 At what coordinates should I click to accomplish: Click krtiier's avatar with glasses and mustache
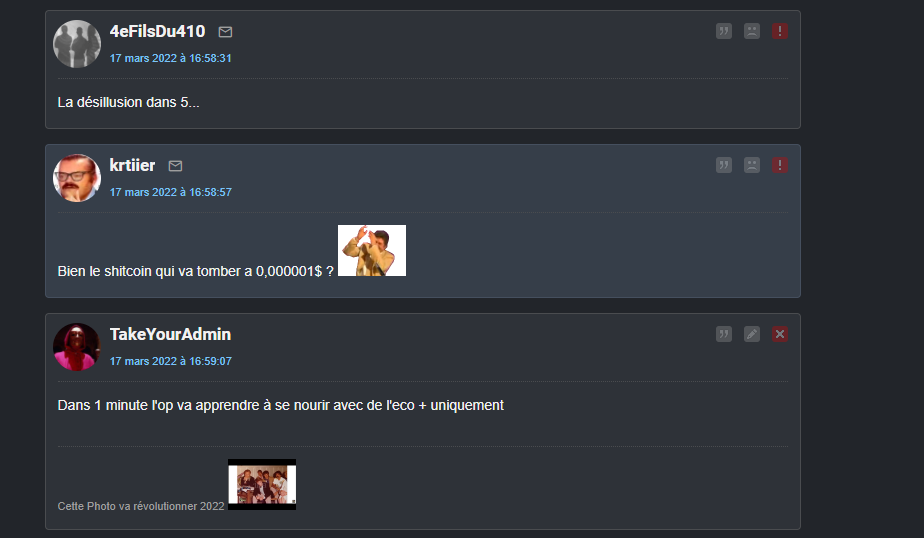(x=77, y=178)
